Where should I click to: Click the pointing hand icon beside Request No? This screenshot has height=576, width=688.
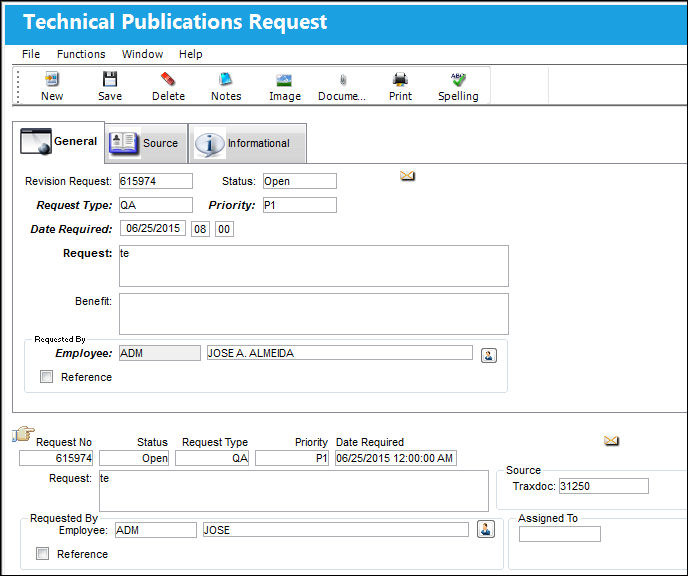tap(23, 433)
